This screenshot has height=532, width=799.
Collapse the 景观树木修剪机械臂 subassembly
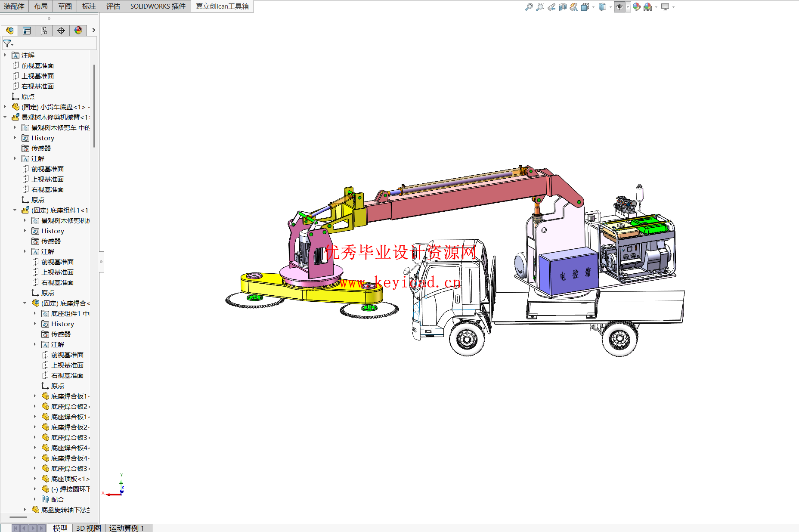[5, 117]
